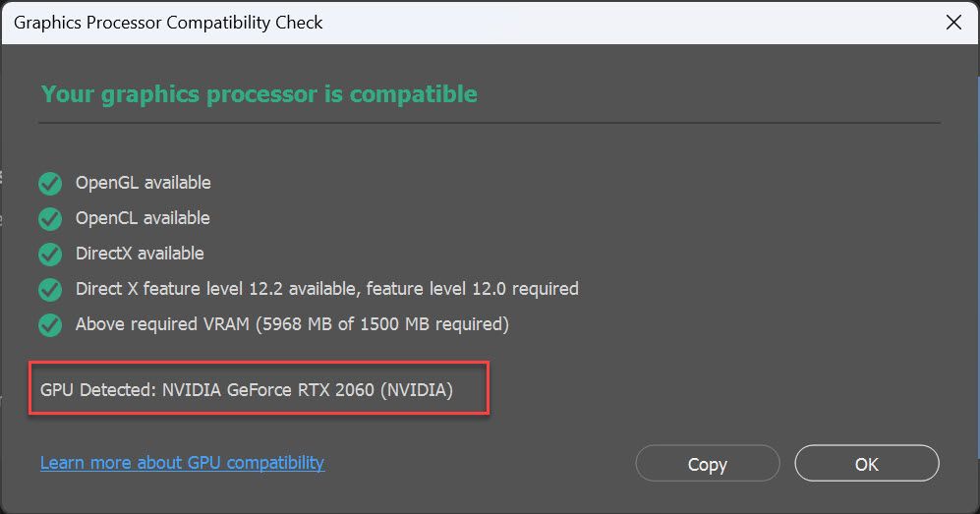Click the 'RTX 2060' model name
980x514 pixels.
pos(335,390)
